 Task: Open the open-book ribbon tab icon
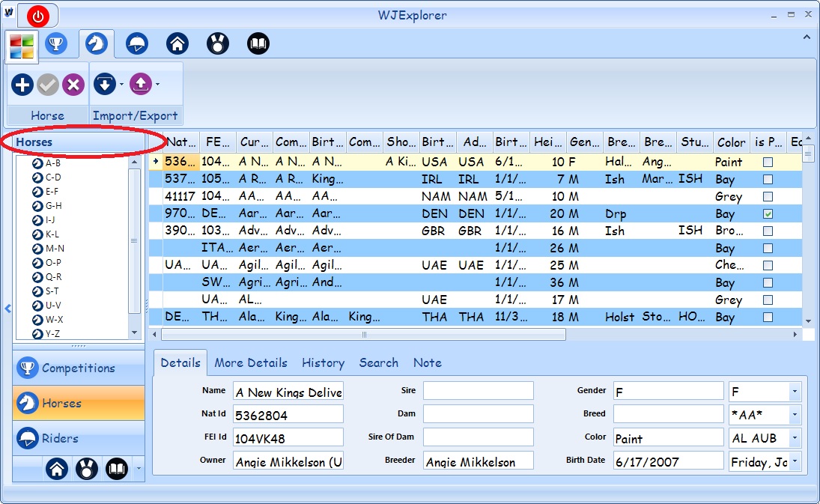point(258,44)
